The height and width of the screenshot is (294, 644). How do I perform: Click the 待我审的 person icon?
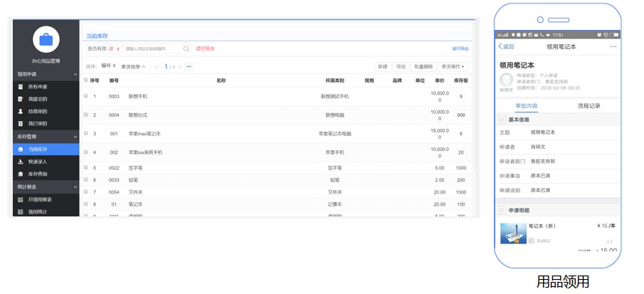coord(20,111)
